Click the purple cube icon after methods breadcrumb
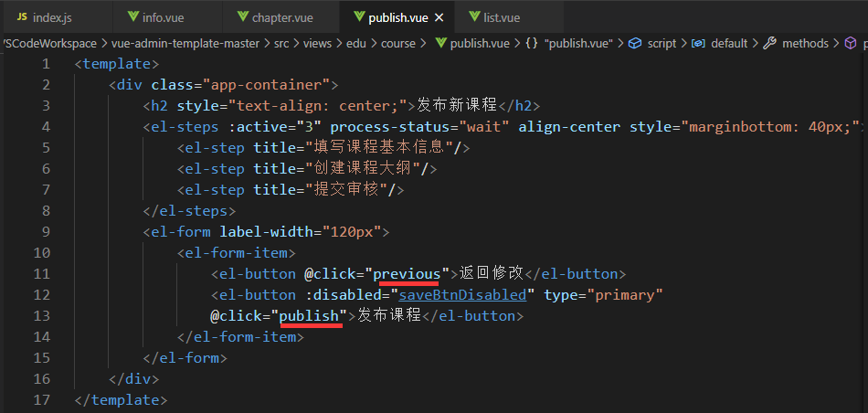Screen dimensions: 868x413 point(850,43)
